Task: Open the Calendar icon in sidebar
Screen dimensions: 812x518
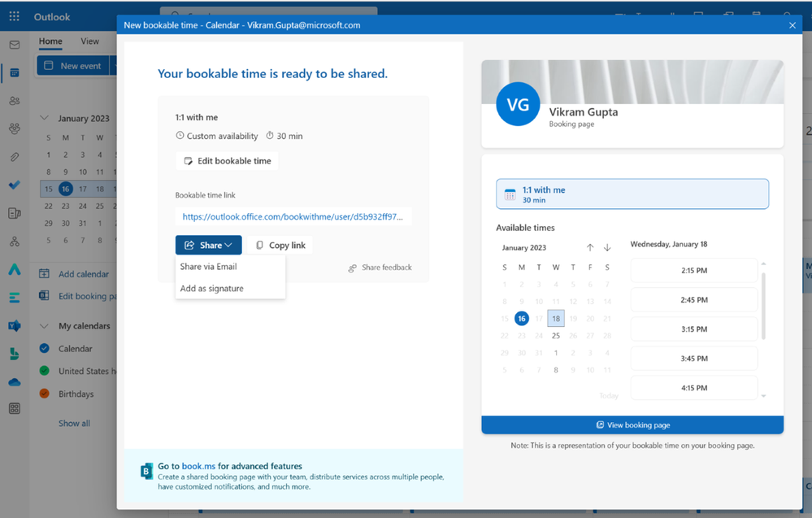Action: point(15,73)
